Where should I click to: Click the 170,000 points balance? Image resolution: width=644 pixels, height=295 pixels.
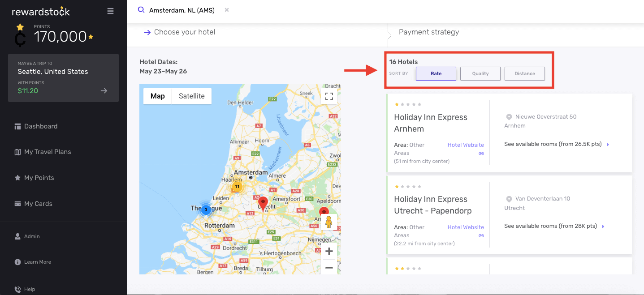[61, 37]
